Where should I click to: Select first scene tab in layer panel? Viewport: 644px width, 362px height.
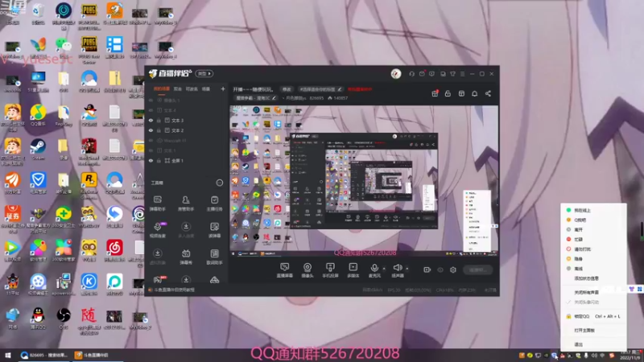click(162, 89)
